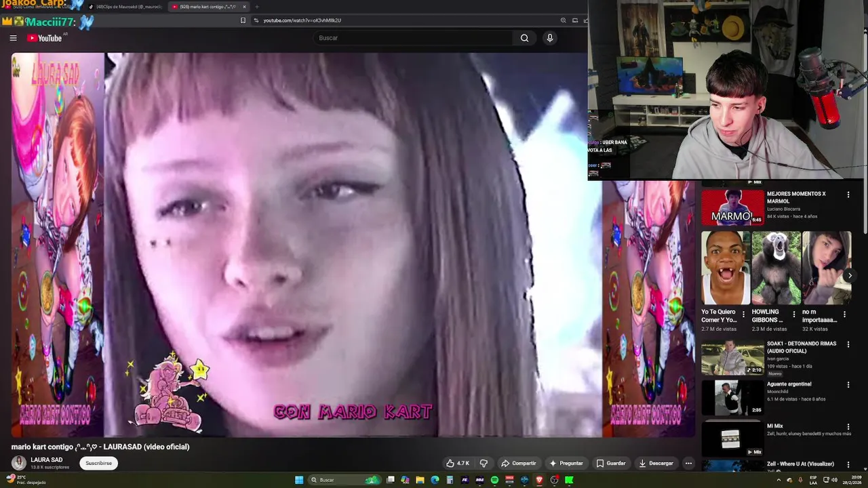Image resolution: width=868 pixels, height=488 pixels.
Task: Open options for Aguante argentina! video
Action: pyautogui.click(x=848, y=384)
